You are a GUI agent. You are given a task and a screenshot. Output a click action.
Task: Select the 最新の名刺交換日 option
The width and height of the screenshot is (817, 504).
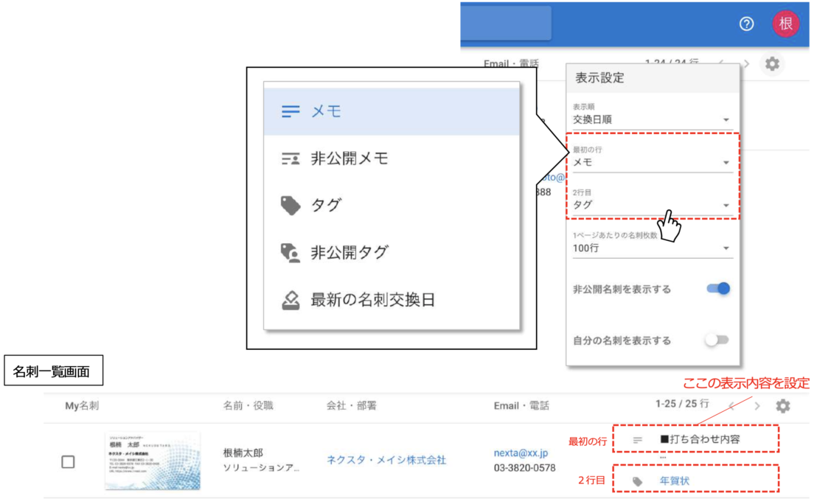[x=392, y=300]
